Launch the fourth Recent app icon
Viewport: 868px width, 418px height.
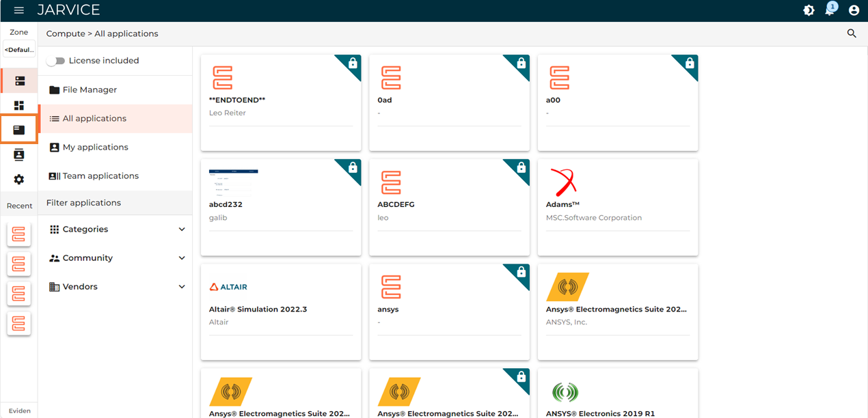click(x=19, y=323)
